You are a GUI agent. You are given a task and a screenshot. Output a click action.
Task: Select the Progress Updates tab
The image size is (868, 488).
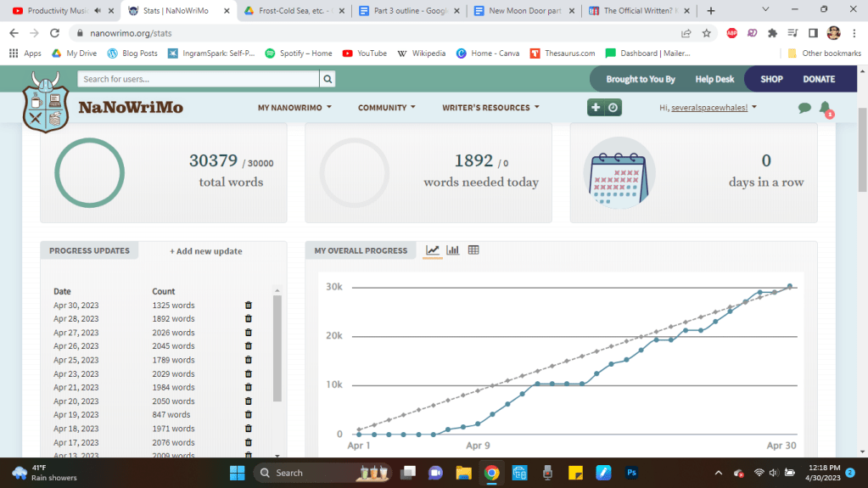pyautogui.click(x=89, y=250)
